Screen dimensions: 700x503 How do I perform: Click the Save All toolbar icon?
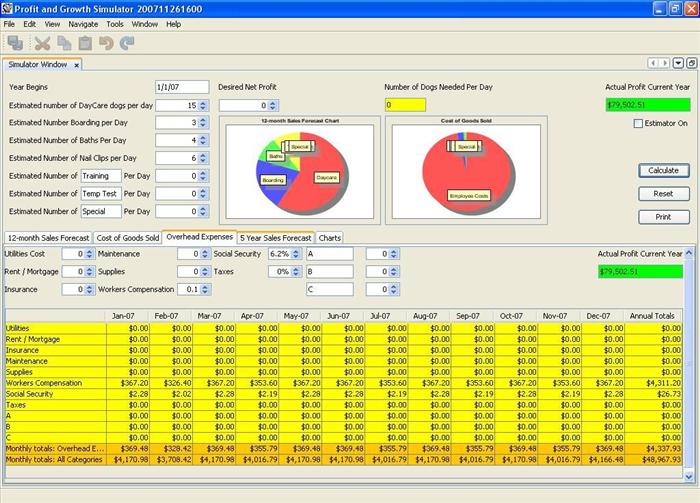click(16, 43)
